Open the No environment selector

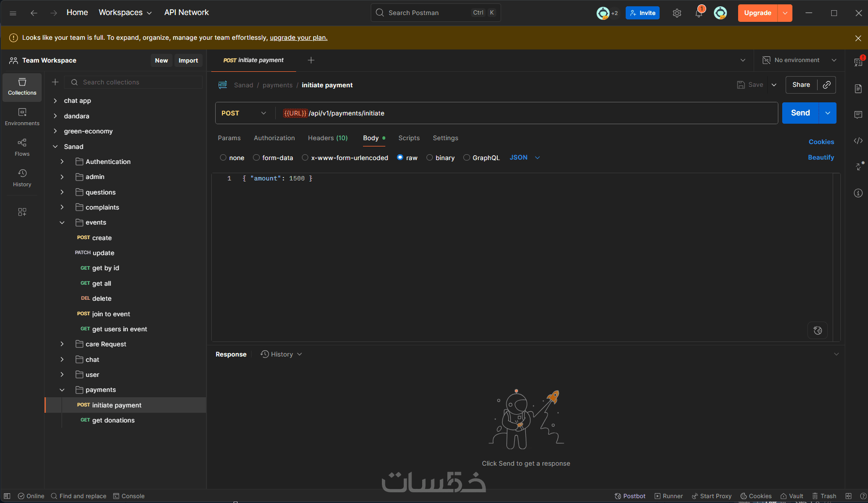coord(800,60)
